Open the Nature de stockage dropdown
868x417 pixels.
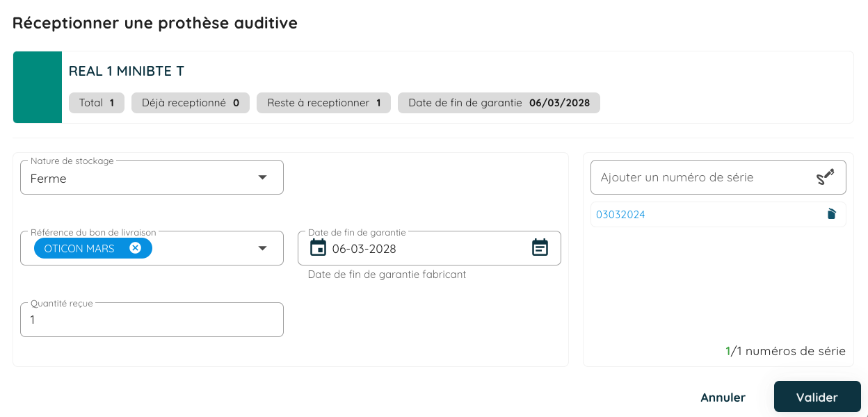263,177
